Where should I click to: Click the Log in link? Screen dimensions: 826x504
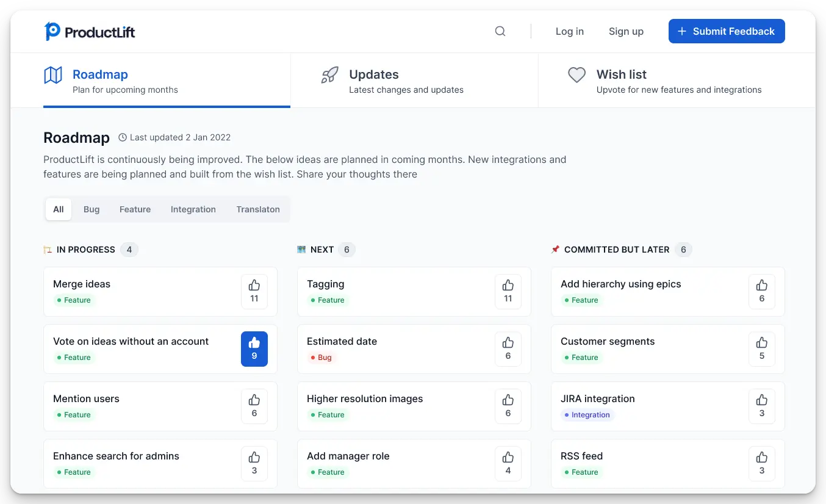click(569, 31)
